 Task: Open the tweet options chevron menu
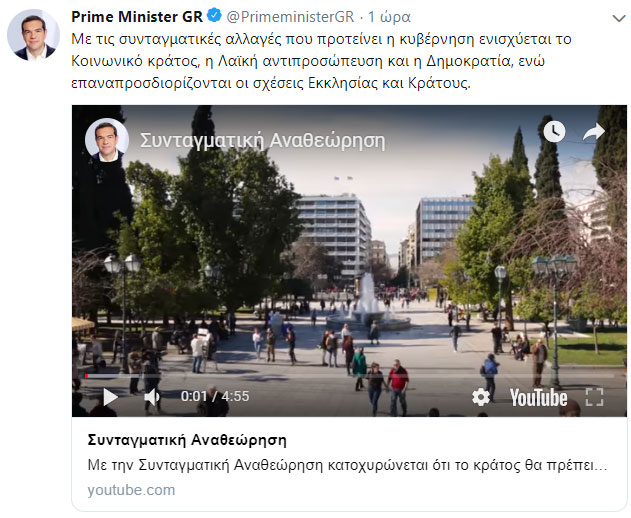[619, 18]
